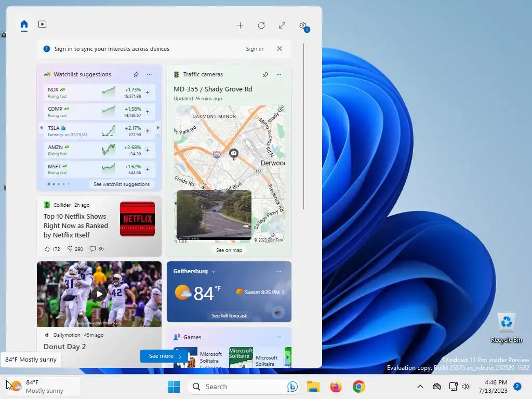Screen dimensions: 532x399
Task: Refresh the widgets feed
Action: point(261,25)
